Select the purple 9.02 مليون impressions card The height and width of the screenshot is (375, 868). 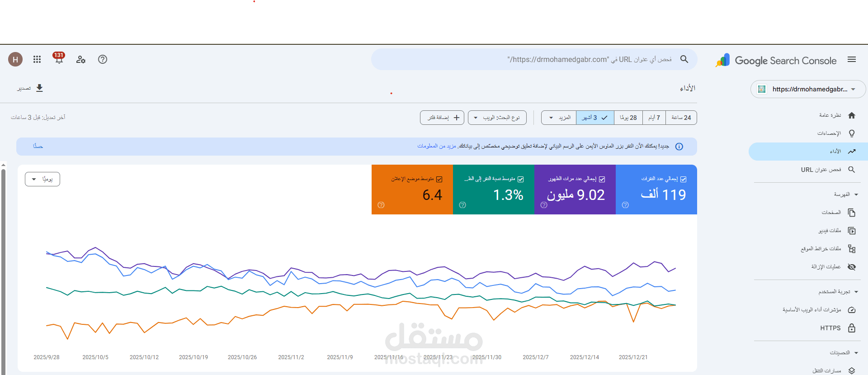[575, 190]
